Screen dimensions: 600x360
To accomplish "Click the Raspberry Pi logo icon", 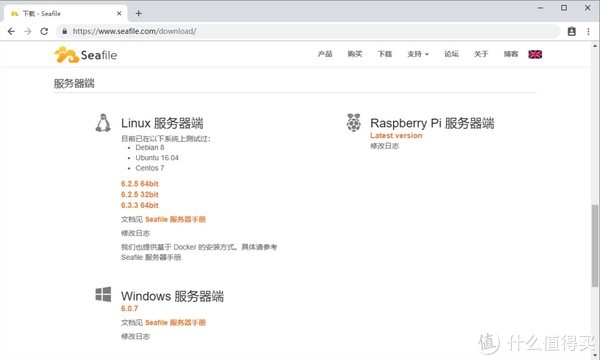I will (354, 122).
